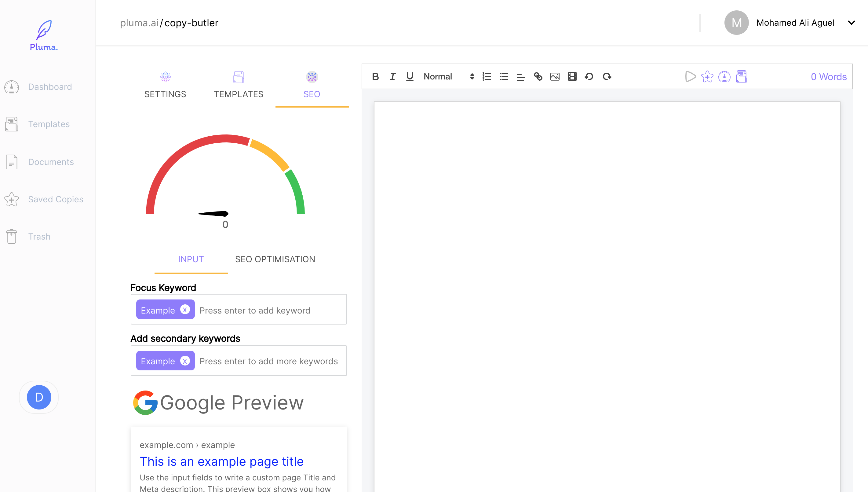Viewport: 868px width, 492px height.
Task: Open the example page title link
Action: [x=221, y=461]
